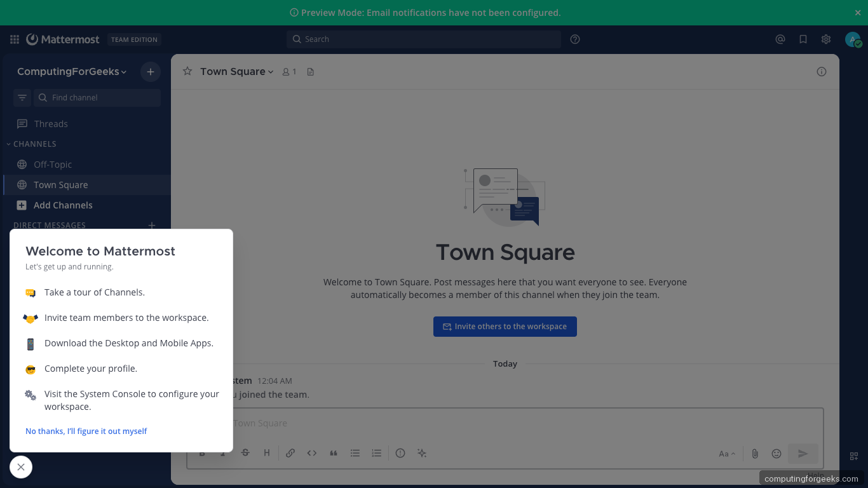Insert a code snippet in the message
Screen dimensions: 868x488
tap(312, 453)
